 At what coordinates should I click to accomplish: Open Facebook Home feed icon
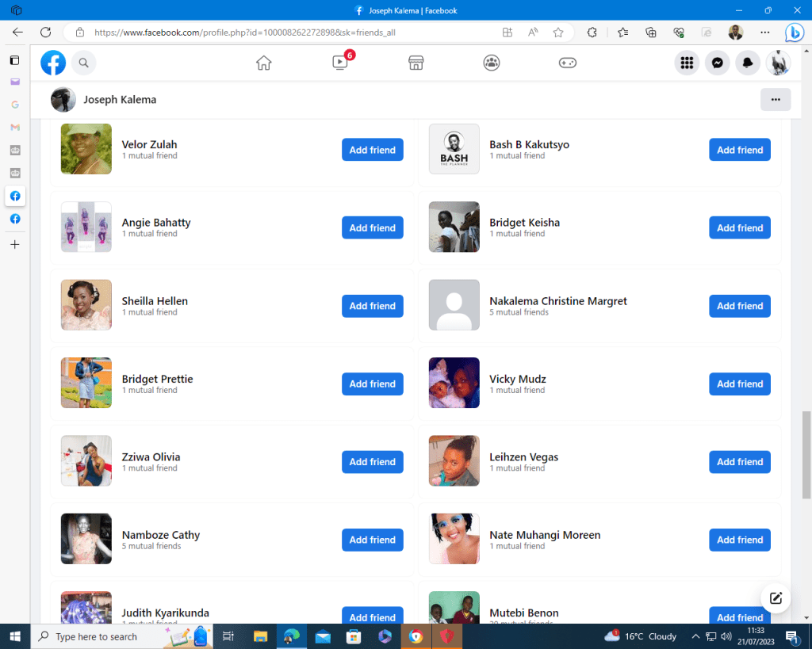[264, 63]
